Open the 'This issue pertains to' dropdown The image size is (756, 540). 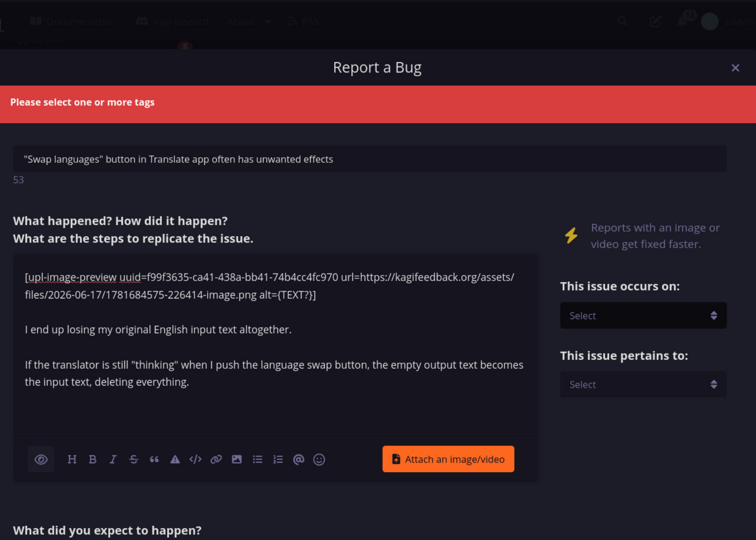643,384
